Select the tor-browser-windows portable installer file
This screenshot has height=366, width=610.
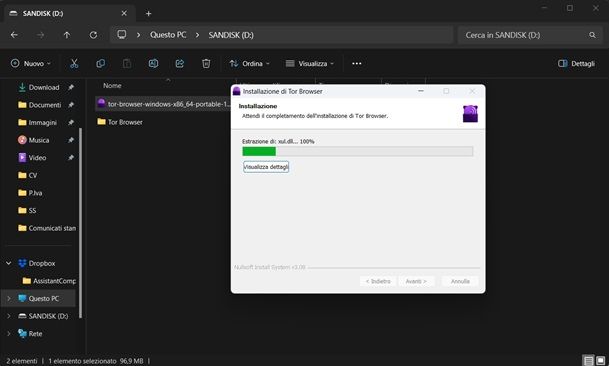(x=163, y=104)
